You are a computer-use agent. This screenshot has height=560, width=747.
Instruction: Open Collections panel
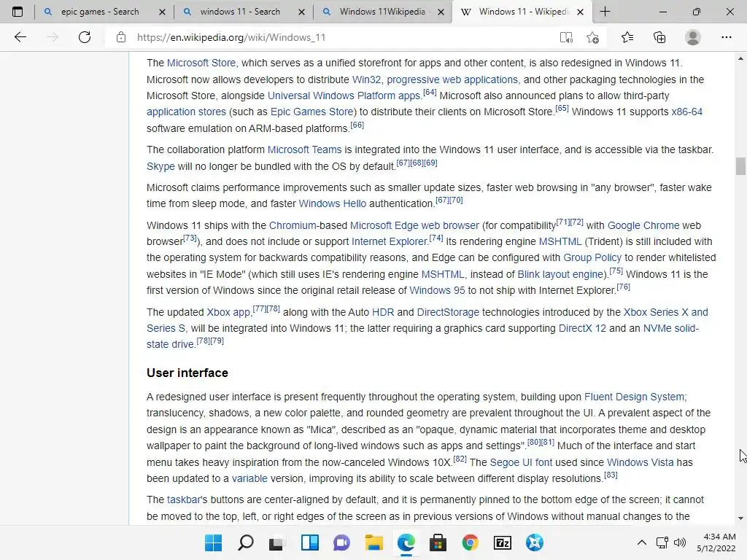659,37
